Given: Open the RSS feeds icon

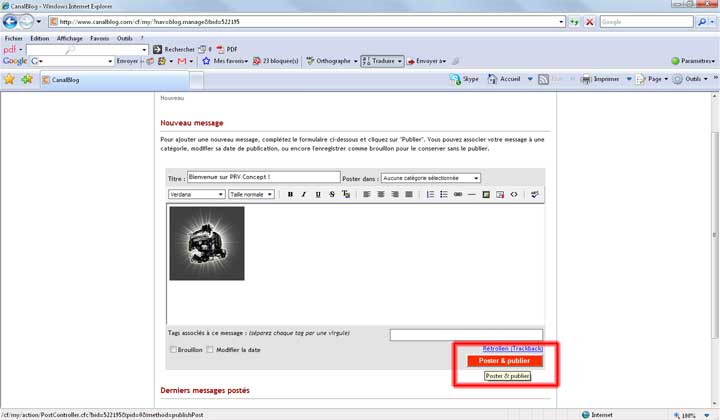Looking at the screenshot, I should coord(543,79).
